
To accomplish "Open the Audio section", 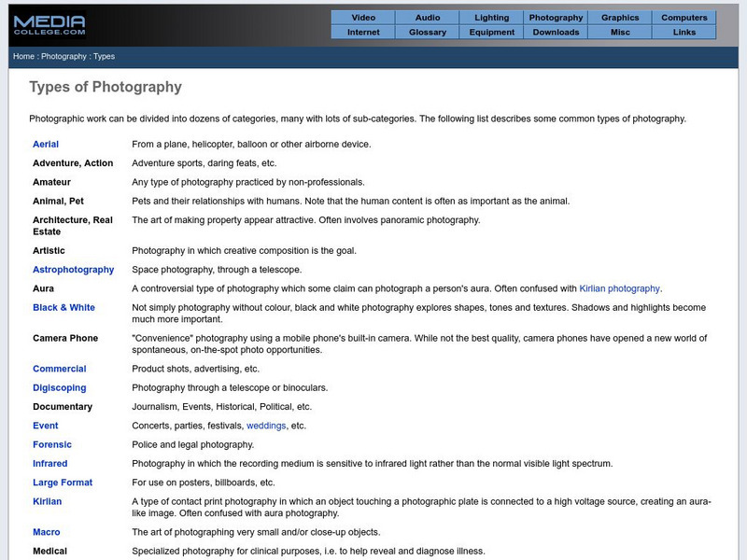I will (427, 17).
